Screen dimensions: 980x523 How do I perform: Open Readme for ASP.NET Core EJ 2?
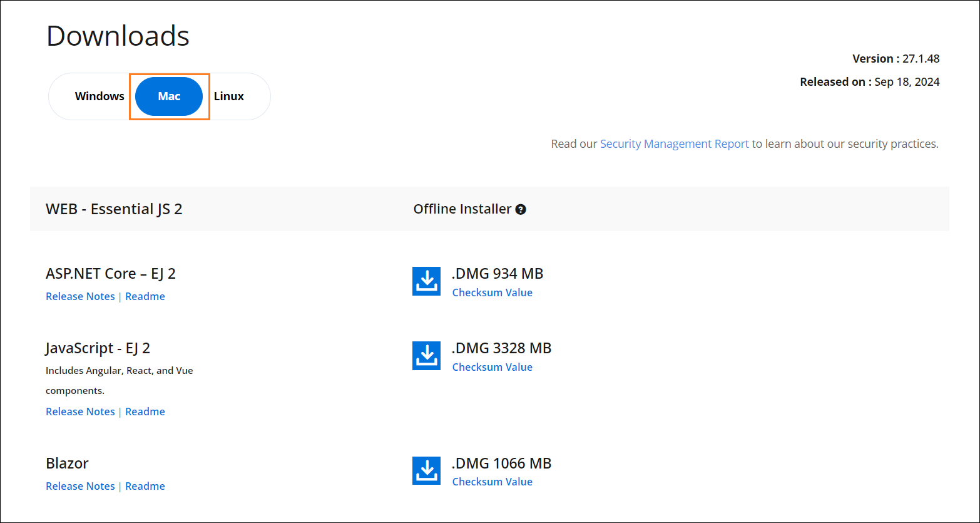coord(145,296)
